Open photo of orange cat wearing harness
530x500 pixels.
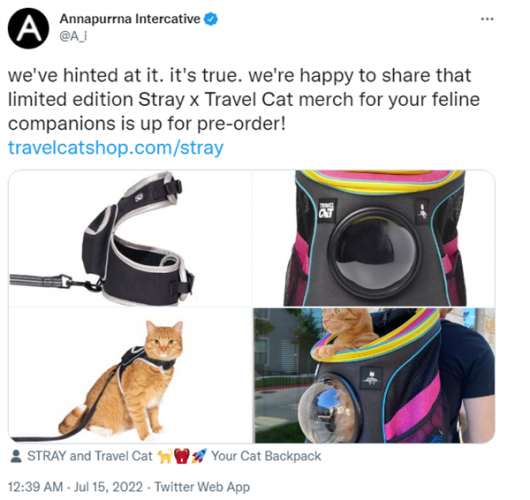coord(130,376)
